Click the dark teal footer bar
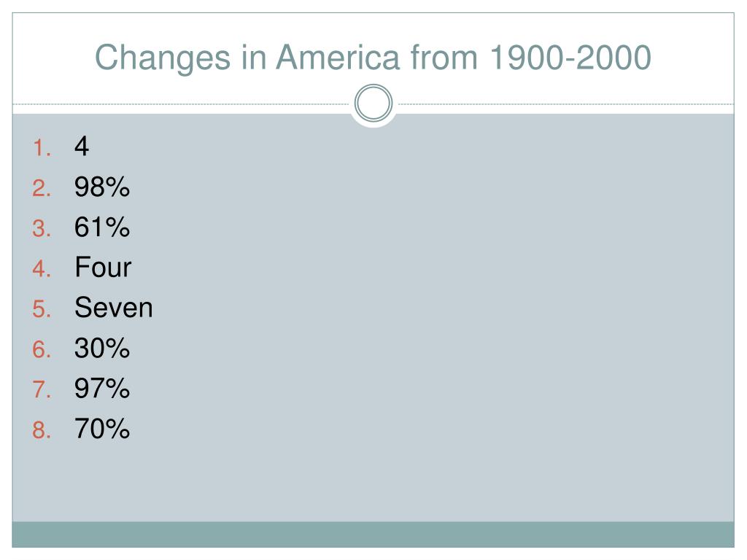 tap(373, 534)
